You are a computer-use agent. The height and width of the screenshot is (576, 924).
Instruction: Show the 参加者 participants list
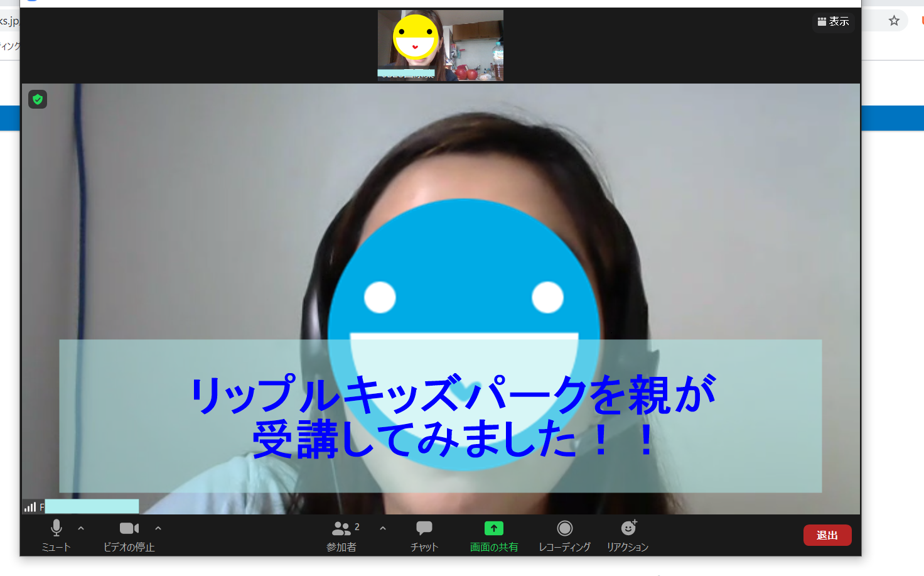342,535
